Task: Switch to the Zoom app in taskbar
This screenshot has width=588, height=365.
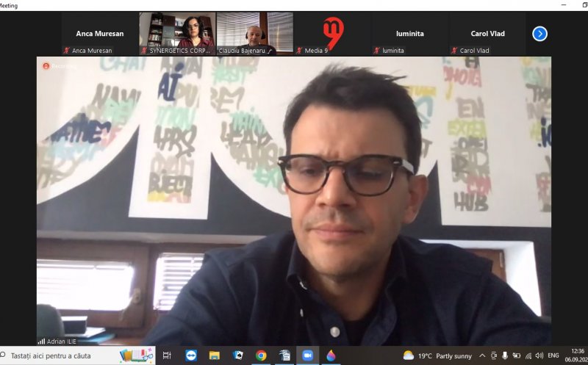Action: click(307, 355)
